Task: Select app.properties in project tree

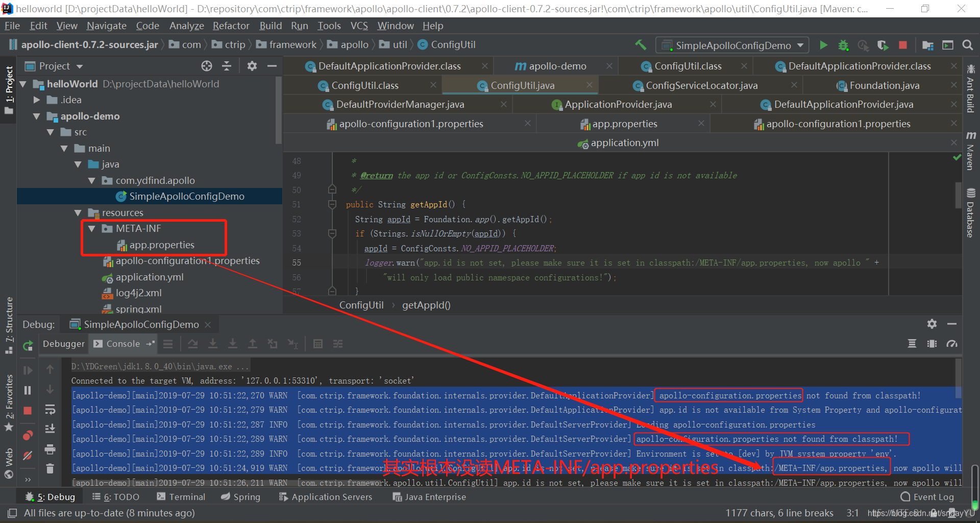Action: [162, 245]
